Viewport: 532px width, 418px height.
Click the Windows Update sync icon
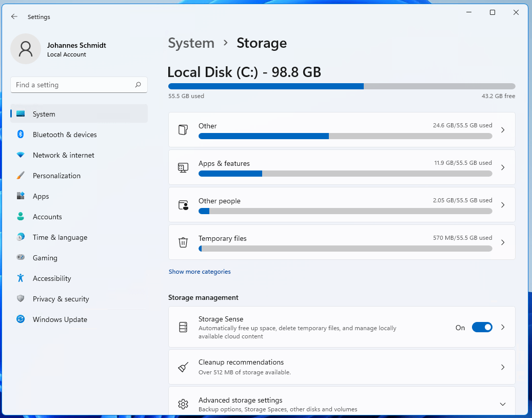21,319
